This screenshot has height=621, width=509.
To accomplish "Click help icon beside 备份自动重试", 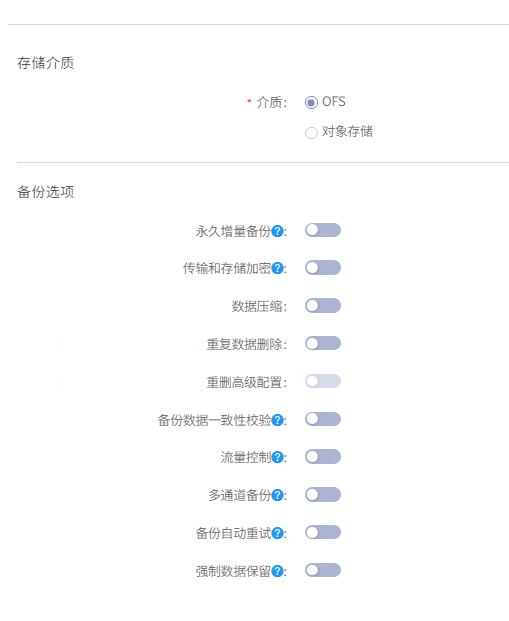I will click(x=278, y=533).
